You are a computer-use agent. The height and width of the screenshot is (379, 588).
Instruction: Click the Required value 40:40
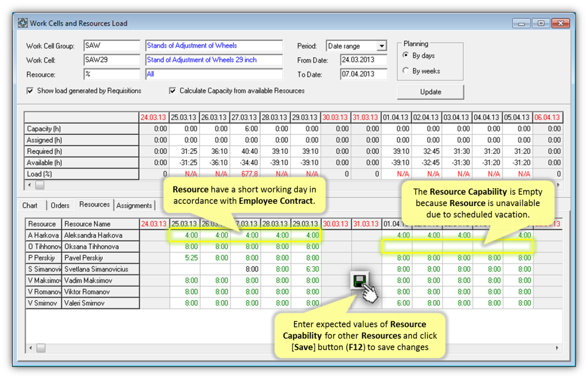click(245, 151)
